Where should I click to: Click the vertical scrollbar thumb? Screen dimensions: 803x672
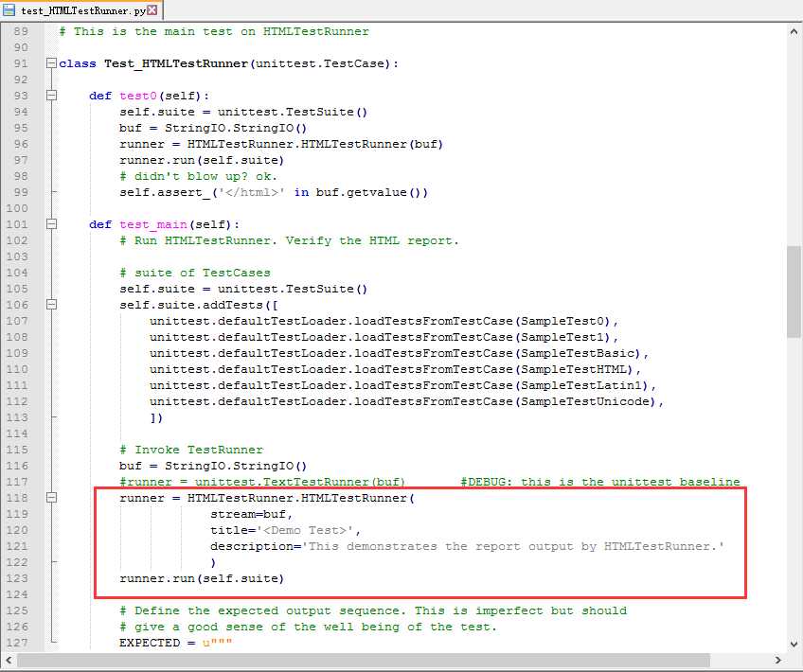pos(794,292)
